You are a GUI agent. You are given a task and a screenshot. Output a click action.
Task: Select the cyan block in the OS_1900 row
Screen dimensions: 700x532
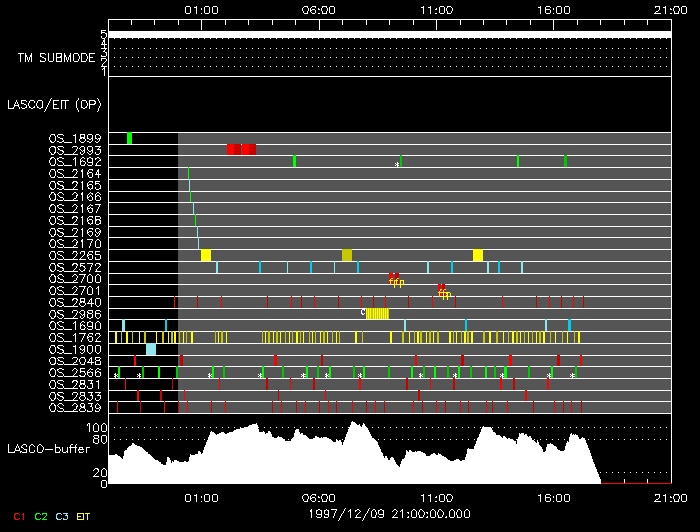(x=151, y=349)
